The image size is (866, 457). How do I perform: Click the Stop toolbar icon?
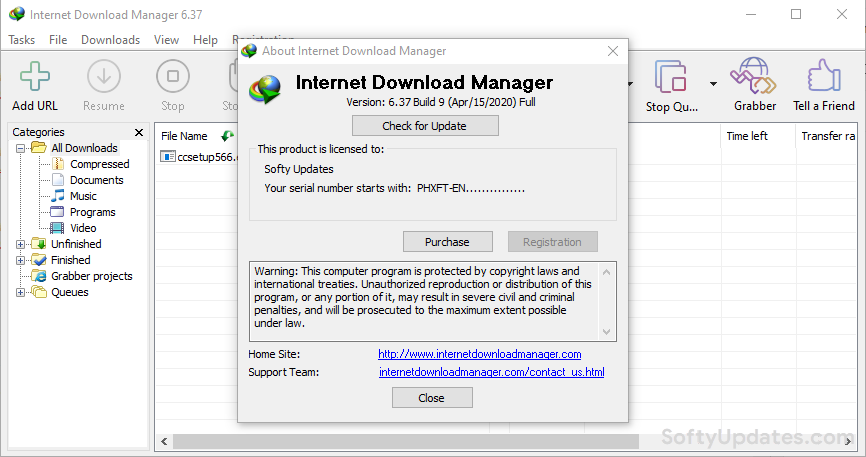[x=173, y=76]
